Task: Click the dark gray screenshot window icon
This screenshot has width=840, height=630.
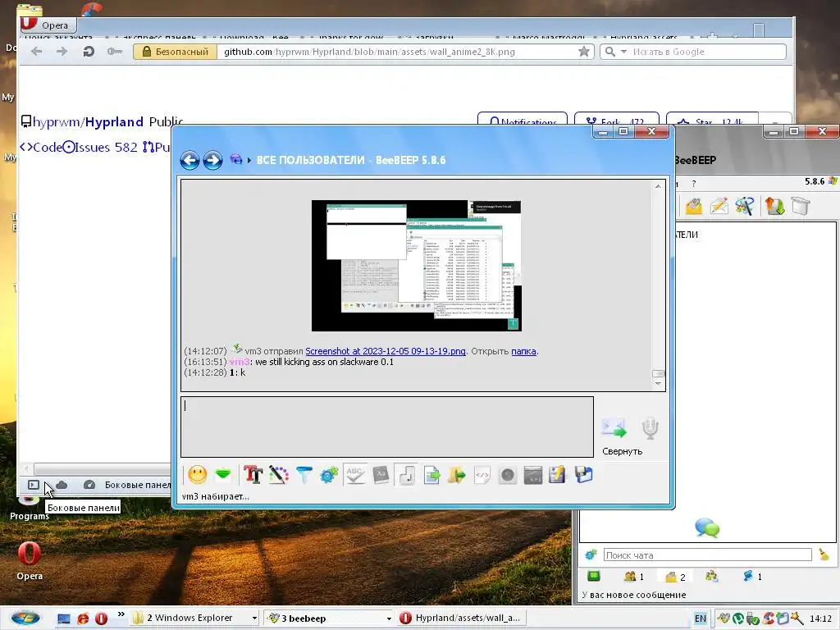Action: point(533,475)
